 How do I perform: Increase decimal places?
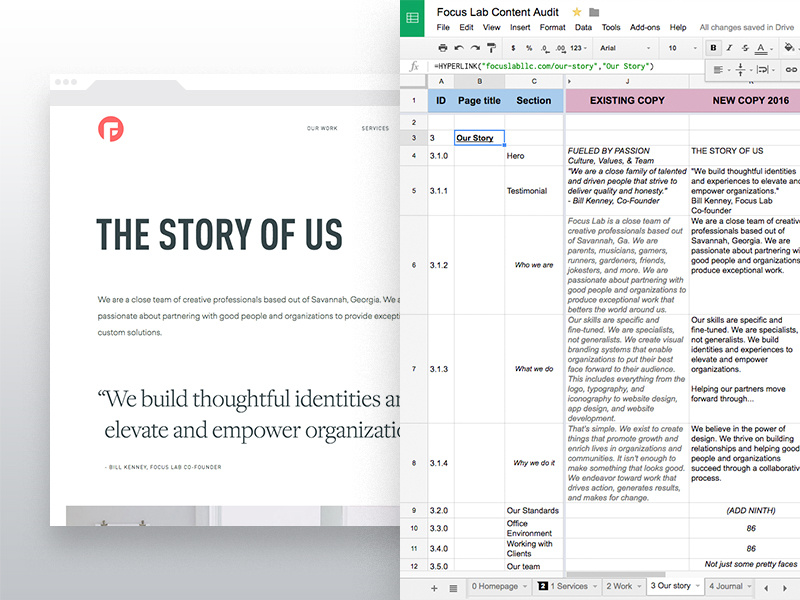pos(561,48)
